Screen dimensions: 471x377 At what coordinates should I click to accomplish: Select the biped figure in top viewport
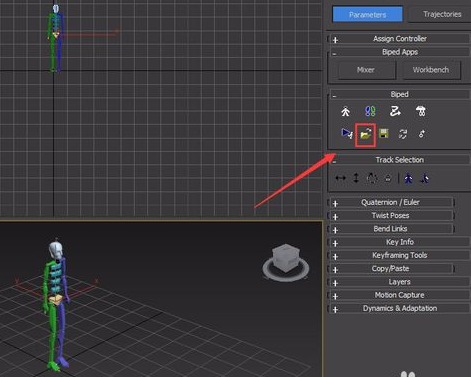55,38
